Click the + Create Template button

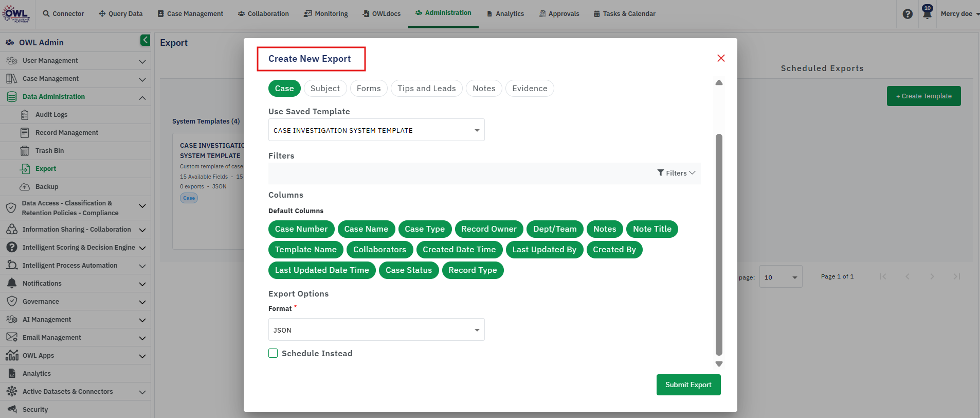click(x=923, y=96)
